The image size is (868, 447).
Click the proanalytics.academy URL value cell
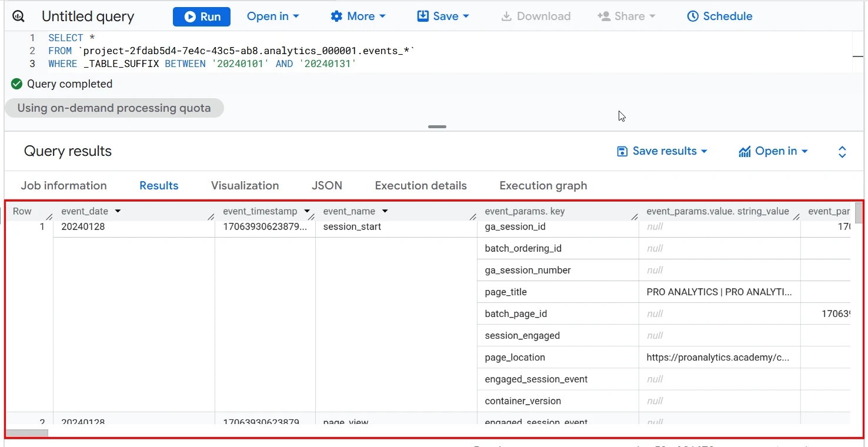[720, 357]
